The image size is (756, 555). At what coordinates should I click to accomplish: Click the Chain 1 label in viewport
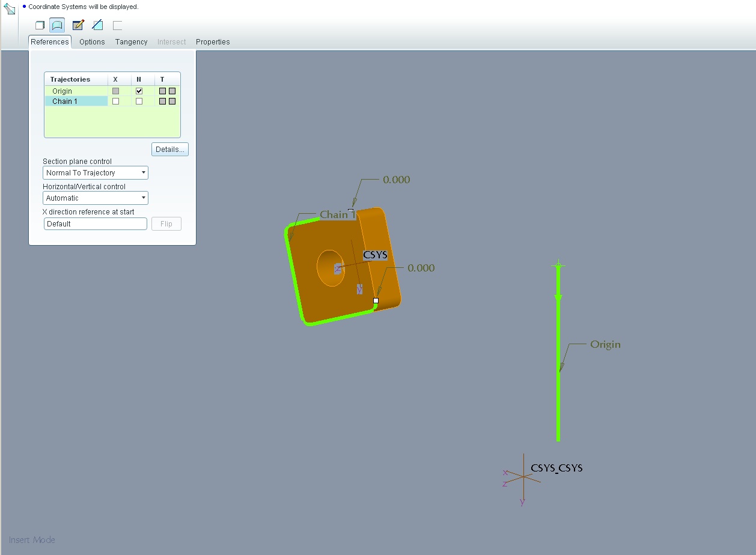[337, 214]
